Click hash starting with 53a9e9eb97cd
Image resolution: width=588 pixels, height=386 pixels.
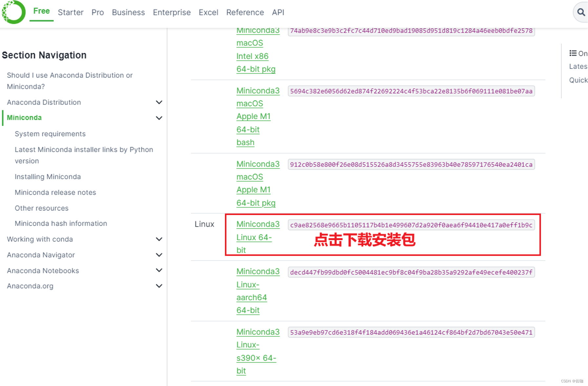(x=411, y=332)
